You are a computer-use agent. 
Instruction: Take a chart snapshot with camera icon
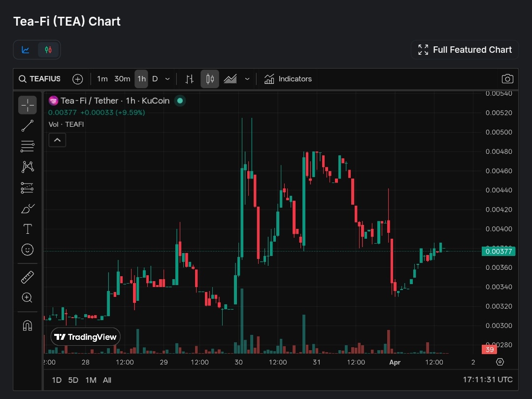[507, 79]
